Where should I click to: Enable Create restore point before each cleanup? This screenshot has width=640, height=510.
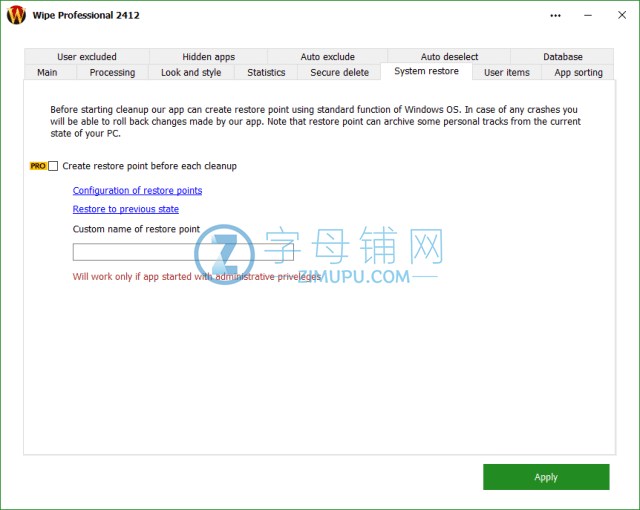click(x=53, y=166)
